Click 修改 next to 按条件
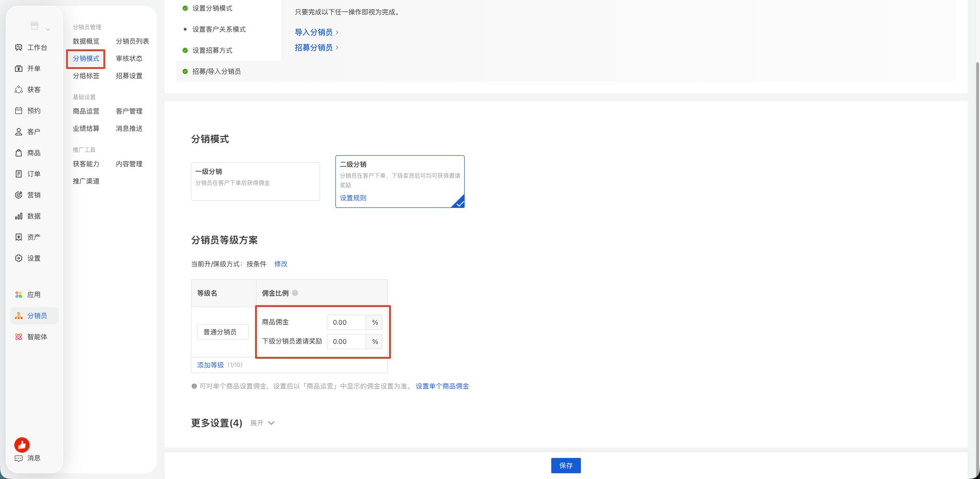This screenshot has width=980, height=479. point(281,264)
